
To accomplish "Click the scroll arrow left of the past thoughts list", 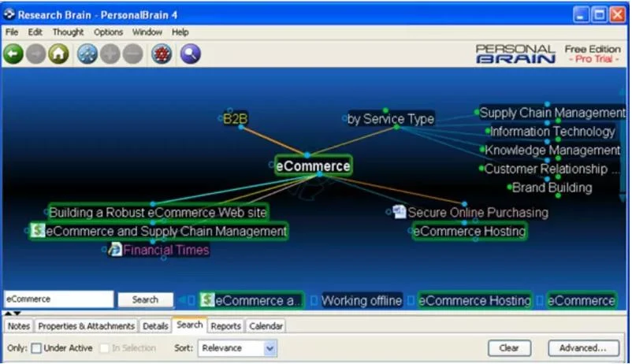I will pos(182,300).
